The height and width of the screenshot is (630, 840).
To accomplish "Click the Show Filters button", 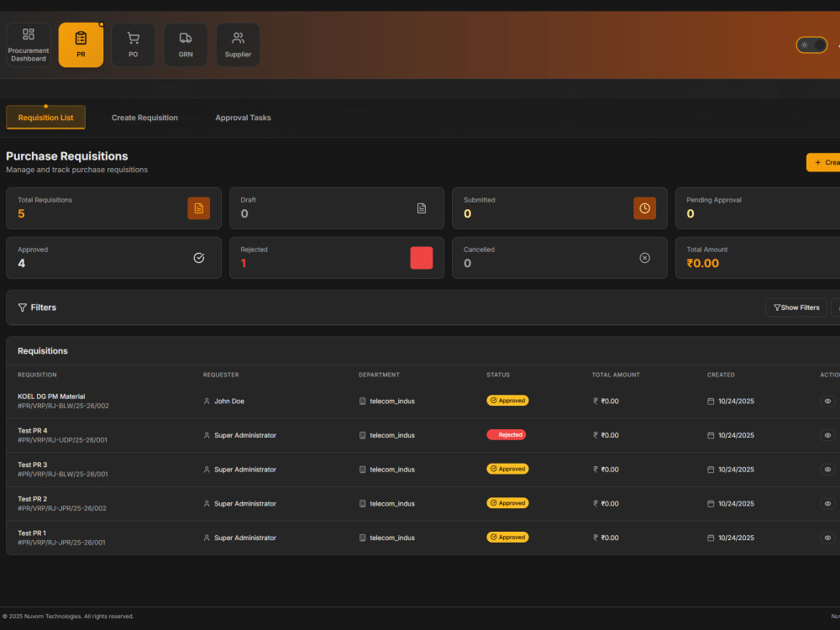I will pyautogui.click(x=796, y=307).
